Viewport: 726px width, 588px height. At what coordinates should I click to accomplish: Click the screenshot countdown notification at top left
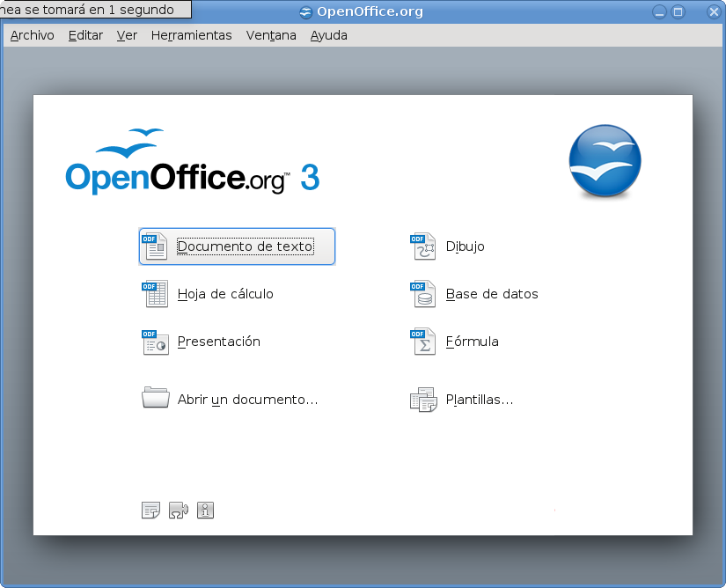pos(92,10)
